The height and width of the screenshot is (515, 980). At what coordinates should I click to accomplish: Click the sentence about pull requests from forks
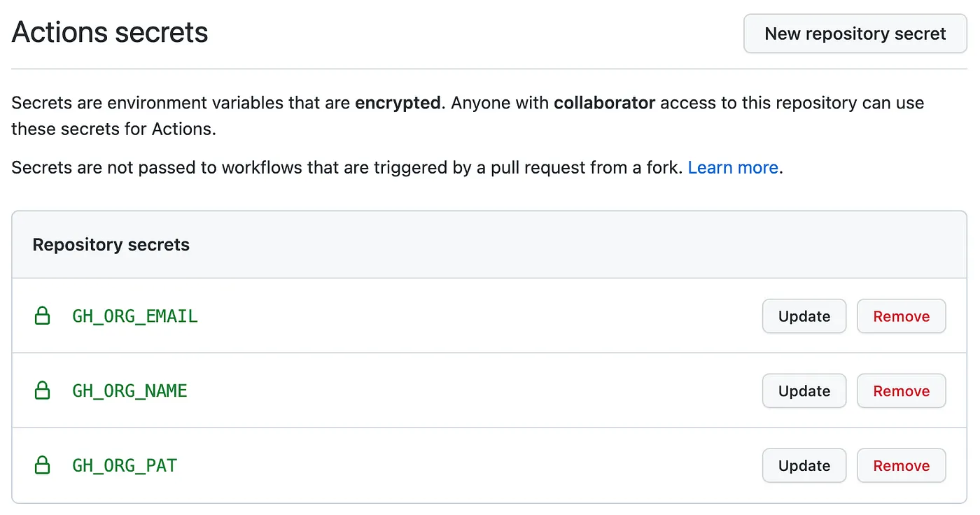[x=346, y=168]
